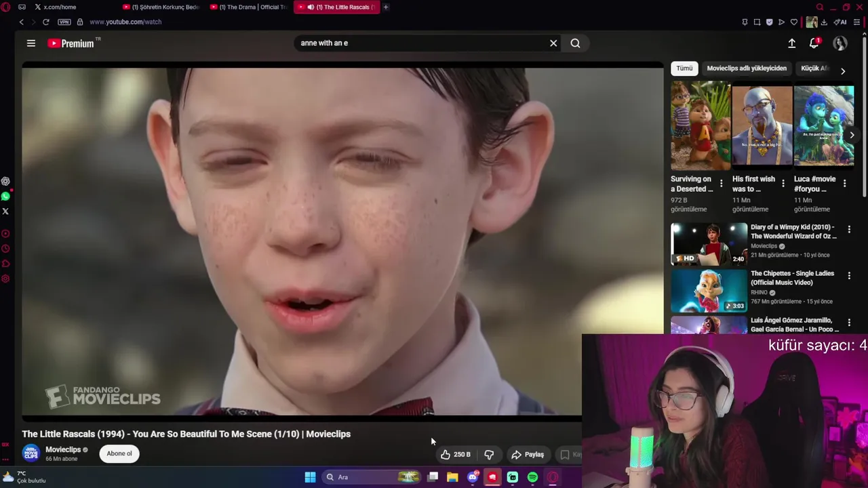Viewport: 868px width, 488px height.
Task: Open ChatGPT icon in Opera sidebar
Action: click(5, 181)
